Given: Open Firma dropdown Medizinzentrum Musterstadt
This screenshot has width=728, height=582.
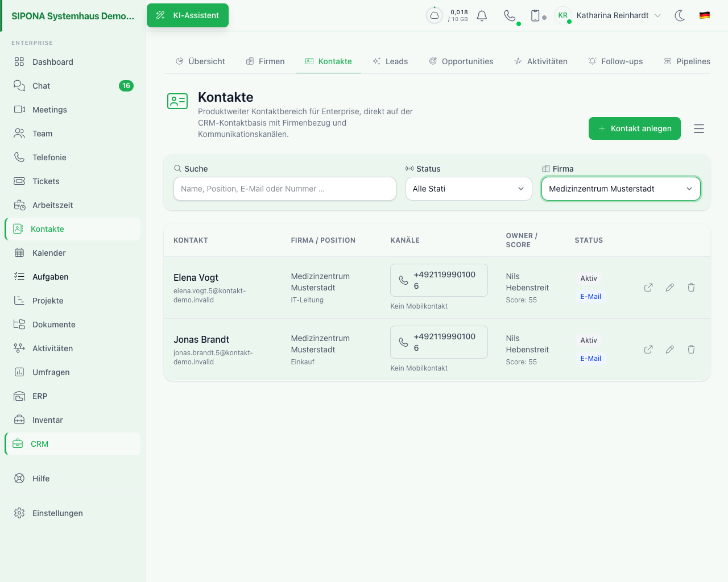Looking at the screenshot, I should pyautogui.click(x=621, y=189).
